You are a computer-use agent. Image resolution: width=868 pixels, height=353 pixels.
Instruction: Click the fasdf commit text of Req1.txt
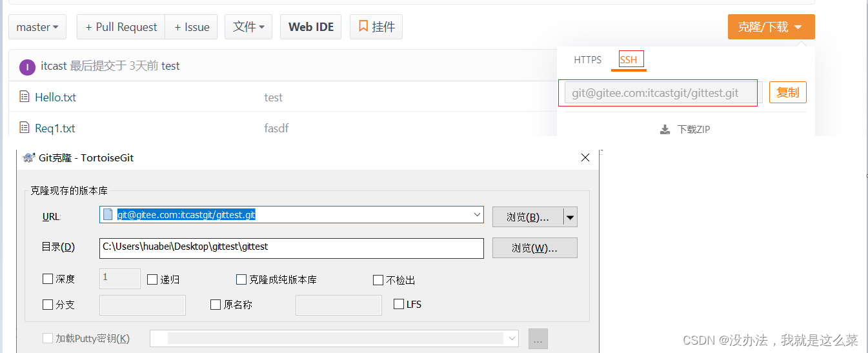point(276,128)
